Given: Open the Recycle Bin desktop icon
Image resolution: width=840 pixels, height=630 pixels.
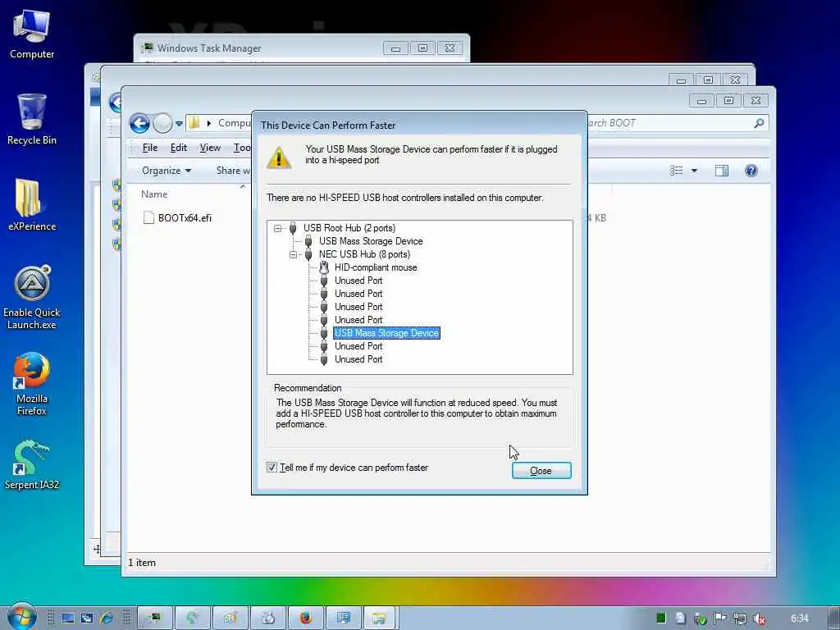Looking at the screenshot, I should tap(32, 119).
